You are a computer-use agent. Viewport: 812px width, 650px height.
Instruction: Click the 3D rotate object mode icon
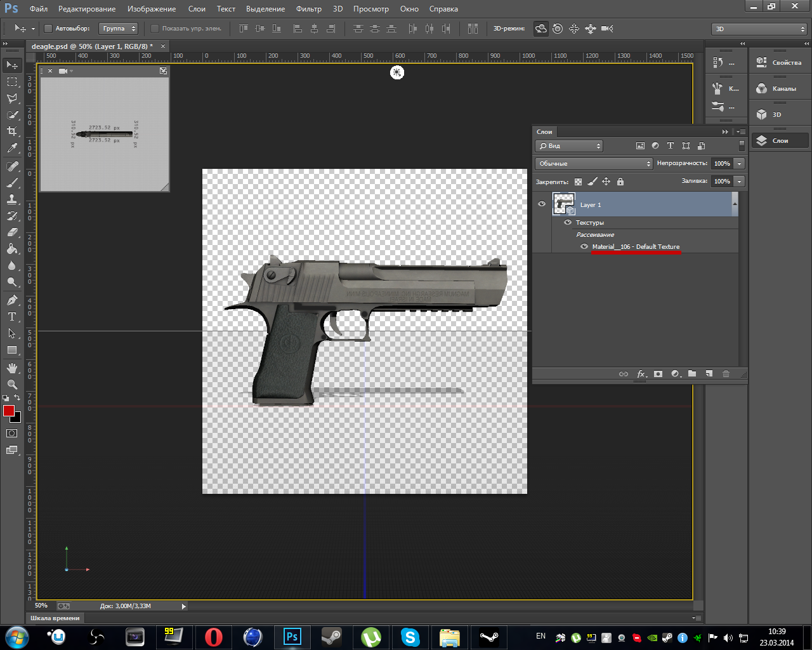coord(541,29)
